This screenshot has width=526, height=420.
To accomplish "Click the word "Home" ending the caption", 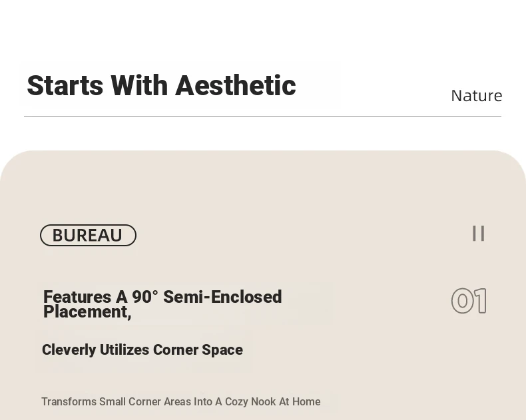I will pyautogui.click(x=306, y=402).
